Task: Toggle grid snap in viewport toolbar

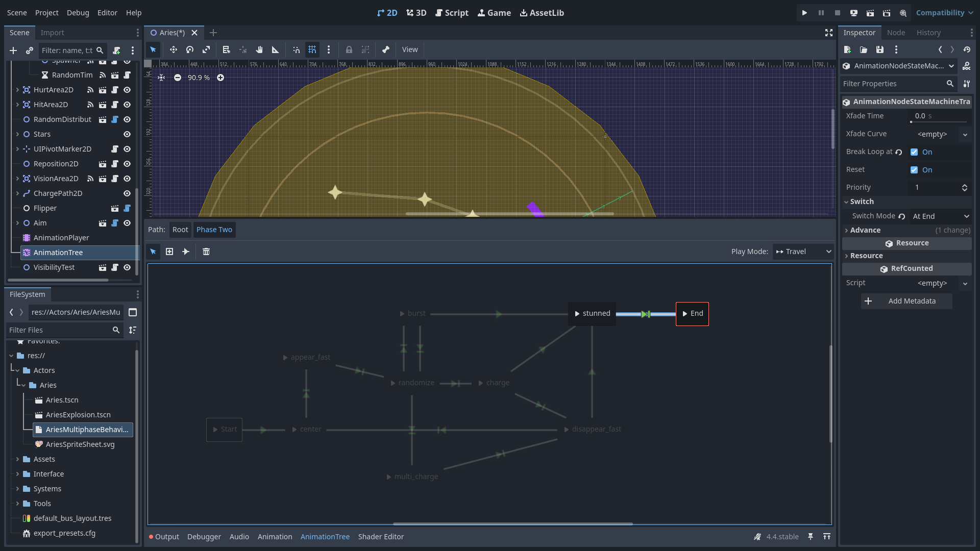Action: 312,49
